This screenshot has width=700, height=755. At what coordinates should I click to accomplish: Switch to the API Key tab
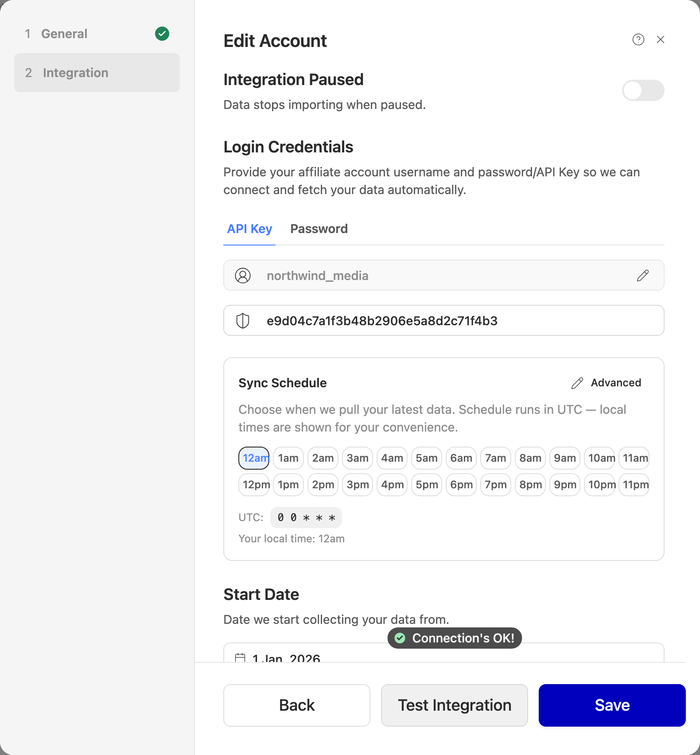(249, 229)
